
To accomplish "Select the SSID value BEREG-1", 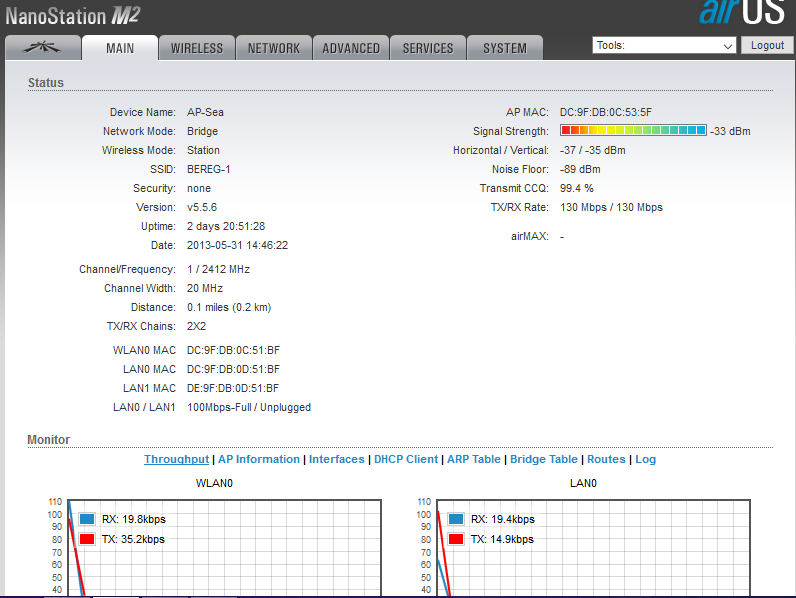I will pyautogui.click(x=209, y=169).
